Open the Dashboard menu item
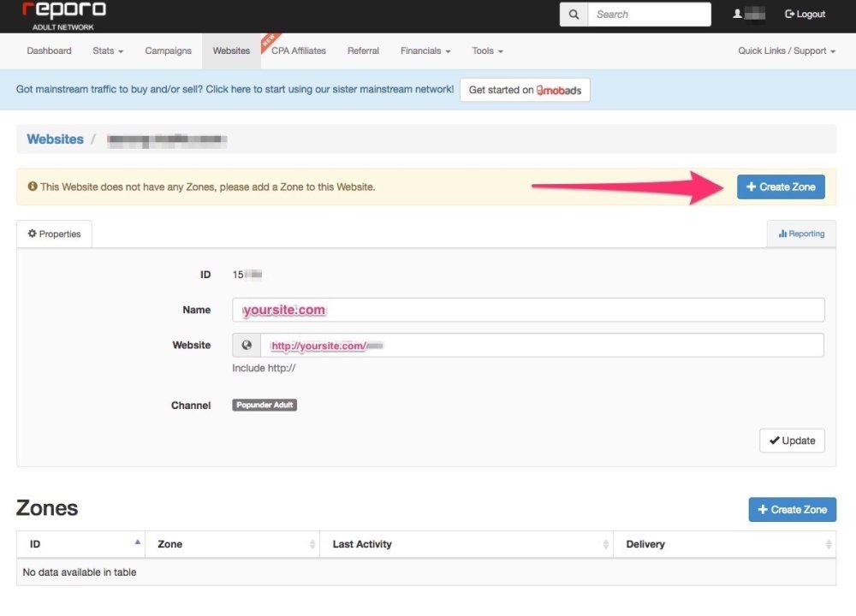Image resolution: width=856 pixels, height=616 pixels. pyautogui.click(x=49, y=50)
